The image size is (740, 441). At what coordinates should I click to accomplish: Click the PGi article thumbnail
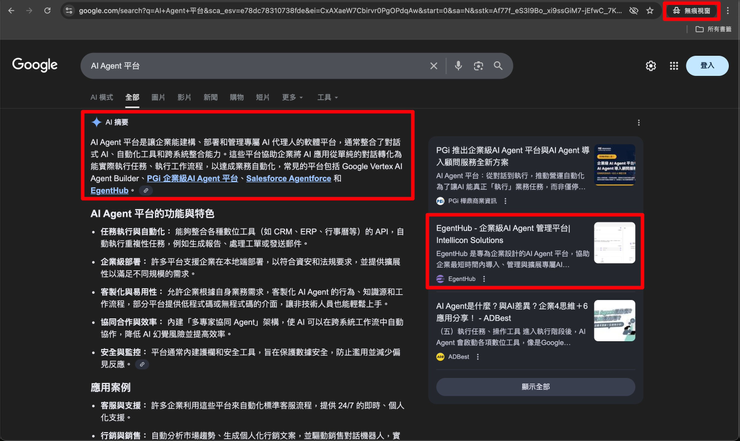614,165
